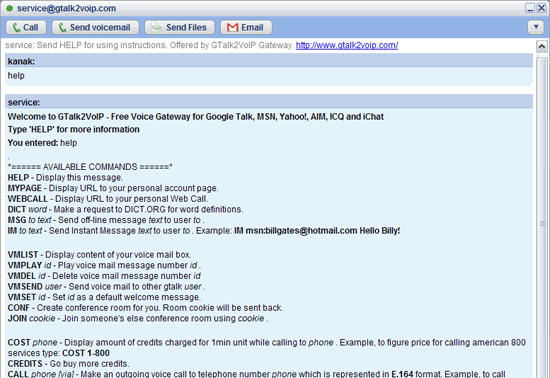550x378 pixels.
Task: Click the green phone icon on Call
Action: [16, 27]
